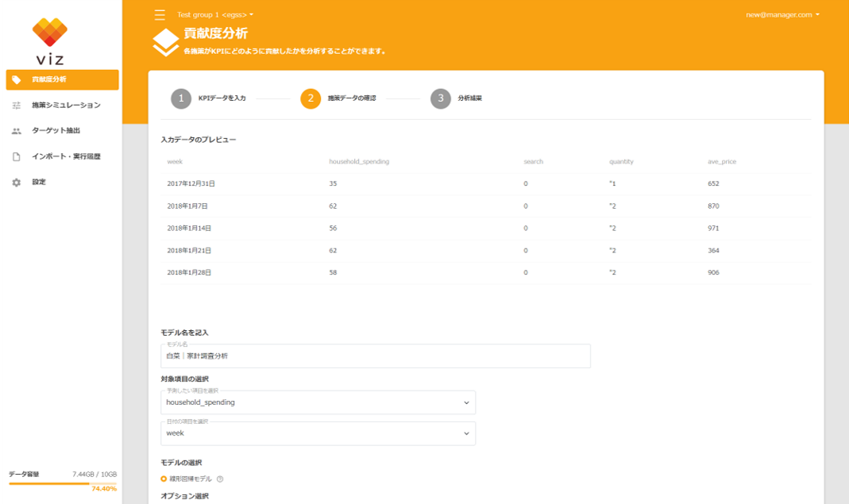Click the 2018年1月14日 date cell
The image size is (849, 504).
click(189, 229)
